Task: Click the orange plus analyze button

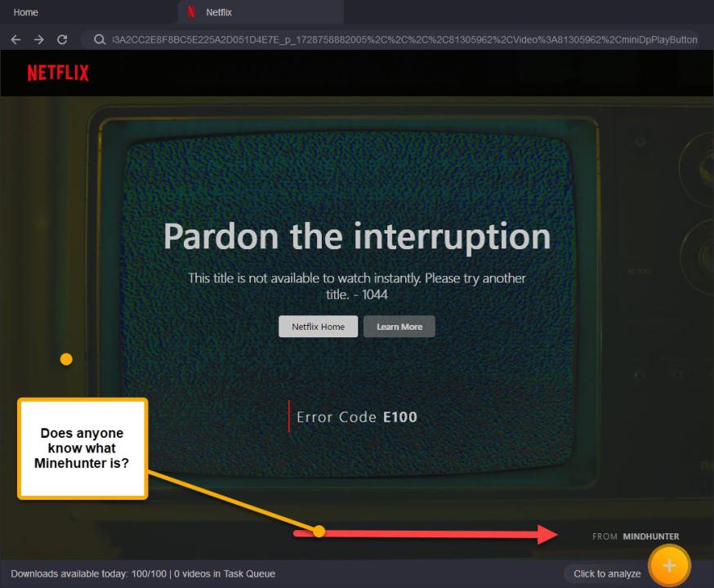Action: pos(669,566)
